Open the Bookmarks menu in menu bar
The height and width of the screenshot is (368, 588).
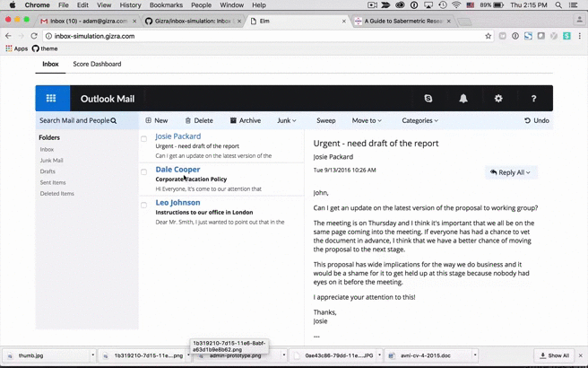click(x=166, y=5)
